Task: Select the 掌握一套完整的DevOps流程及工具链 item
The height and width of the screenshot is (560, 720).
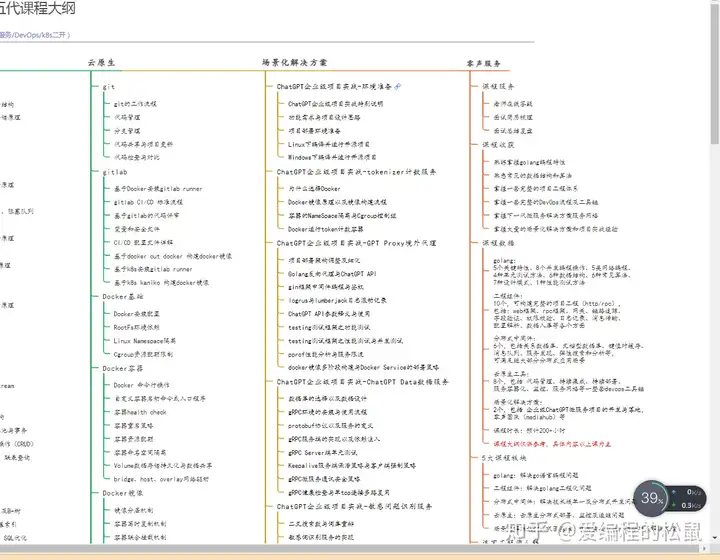Action: click(x=546, y=202)
